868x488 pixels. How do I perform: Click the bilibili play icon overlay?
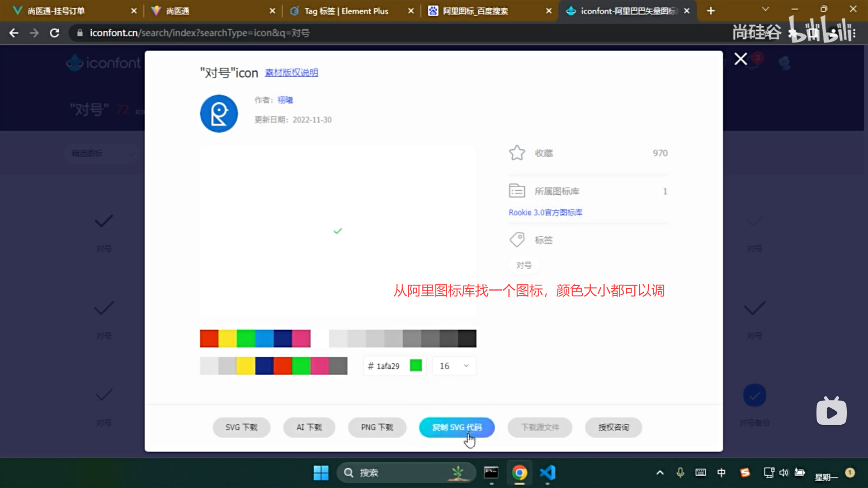[831, 412]
